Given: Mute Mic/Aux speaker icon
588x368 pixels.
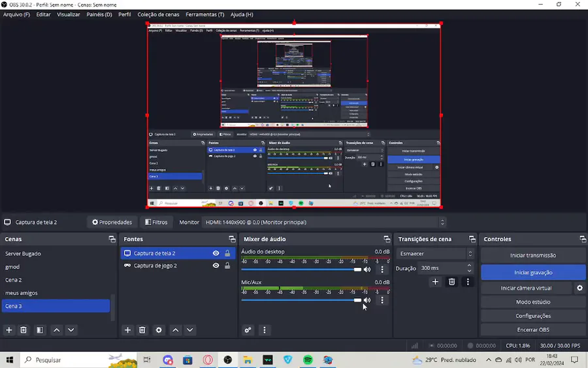Looking at the screenshot, I should point(367,300).
